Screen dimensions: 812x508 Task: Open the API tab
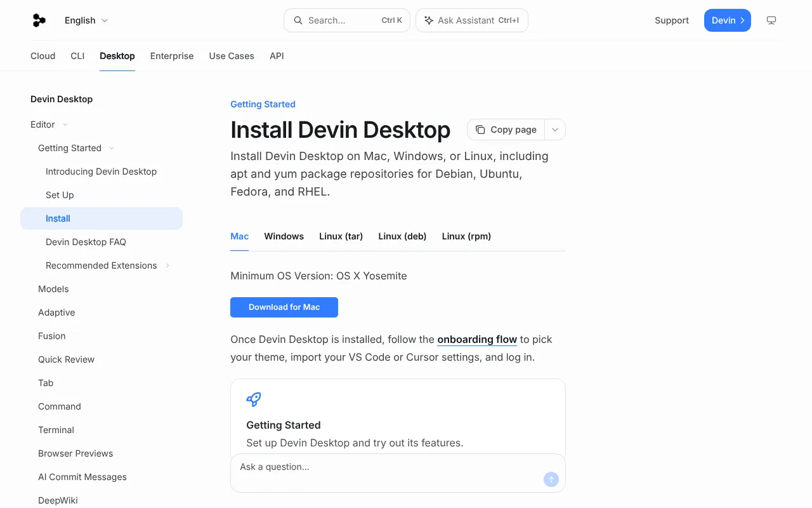click(277, 56)
